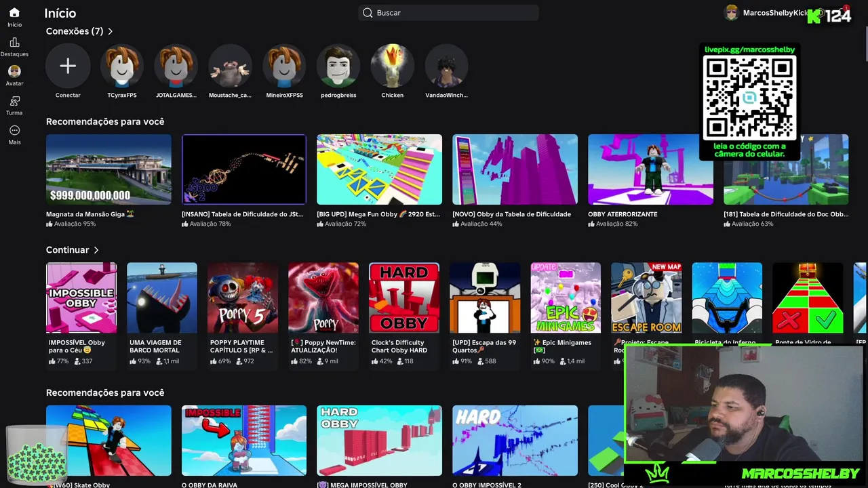Click OBBY ATERRORIZANTE title text

pyautogui.click(x=623, y=214)
